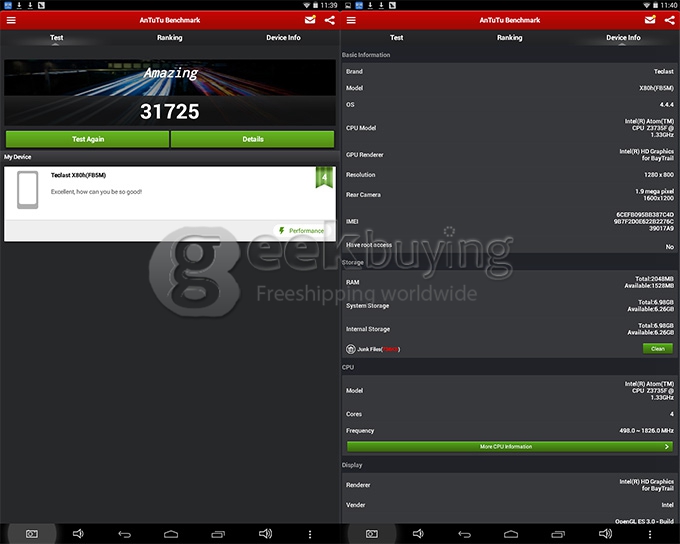Click the Test Again button
This screenshot has width=680, height=544.
(87, 139)
